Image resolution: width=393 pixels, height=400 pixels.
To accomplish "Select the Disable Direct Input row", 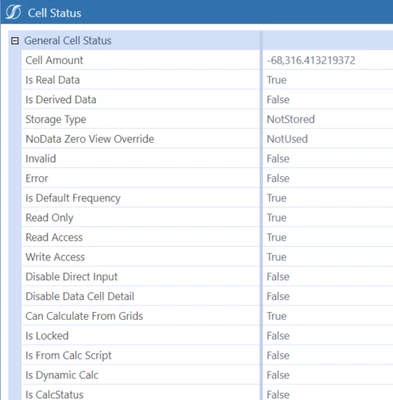I will coord(207,277).
